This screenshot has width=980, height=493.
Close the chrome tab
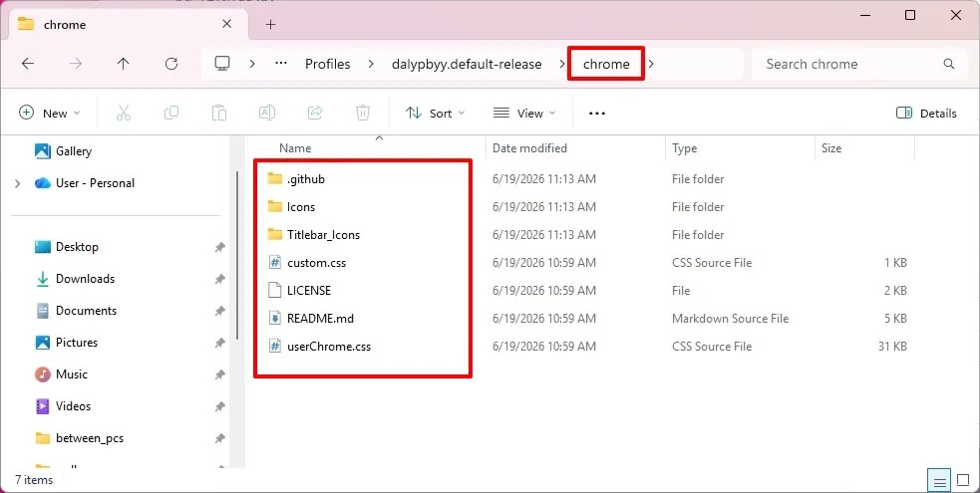point(227,24)
